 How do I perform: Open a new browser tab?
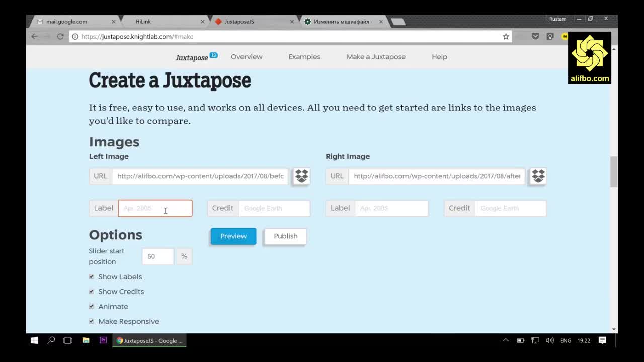pos(398,22)
